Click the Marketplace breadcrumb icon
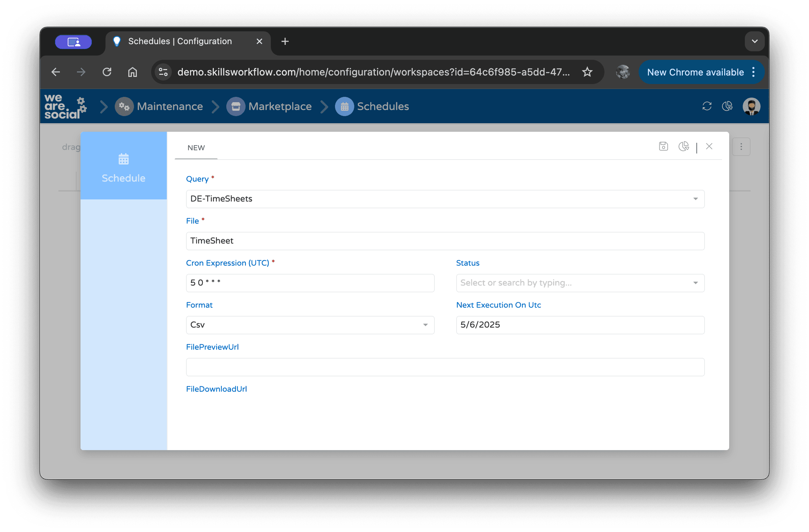 tap(236, 106)
